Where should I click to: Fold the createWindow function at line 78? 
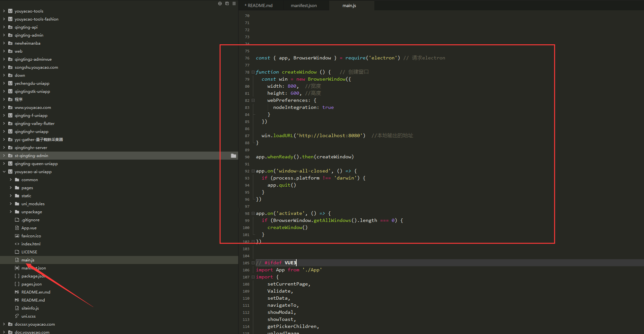(x=253, y=72)
